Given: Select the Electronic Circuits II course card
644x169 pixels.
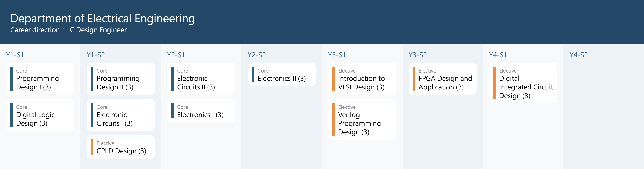Looking at the screenshot, I should 201,79.
